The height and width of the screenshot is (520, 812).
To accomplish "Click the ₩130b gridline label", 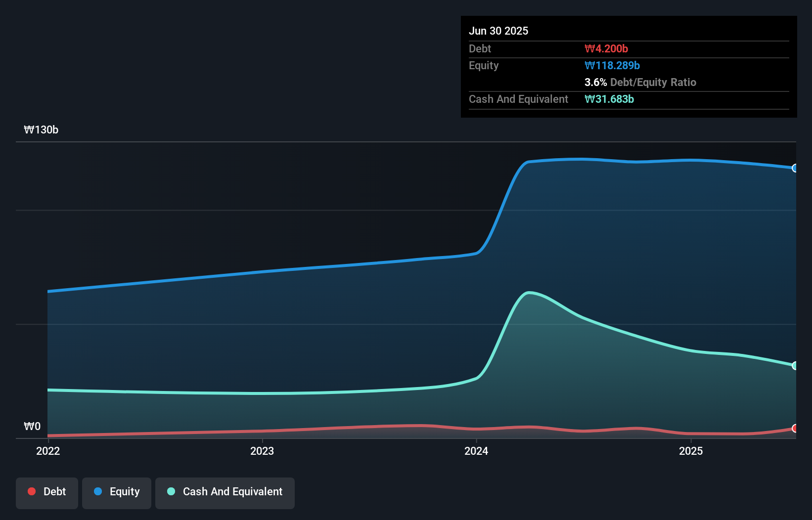I will [42, 130].
